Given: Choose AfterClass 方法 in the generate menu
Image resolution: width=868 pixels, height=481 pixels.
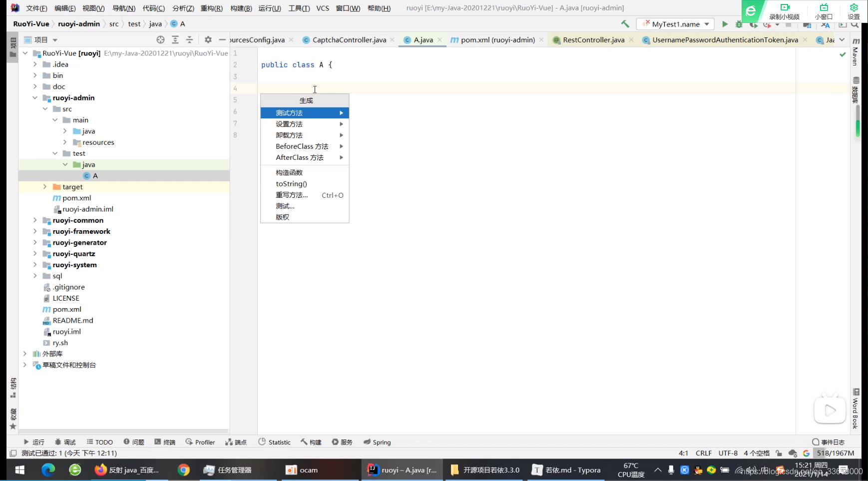Looking at the screenshot, I should point(305,157).
